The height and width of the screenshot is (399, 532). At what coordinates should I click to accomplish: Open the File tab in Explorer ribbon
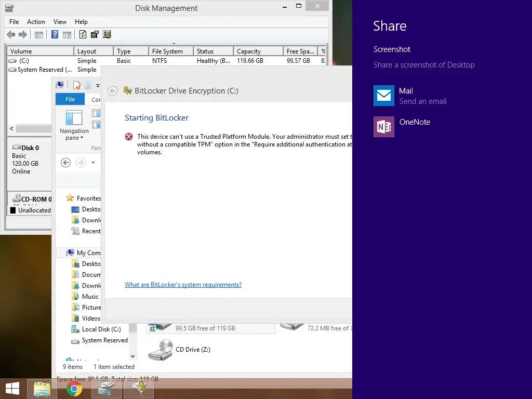(x=70, y=99)
